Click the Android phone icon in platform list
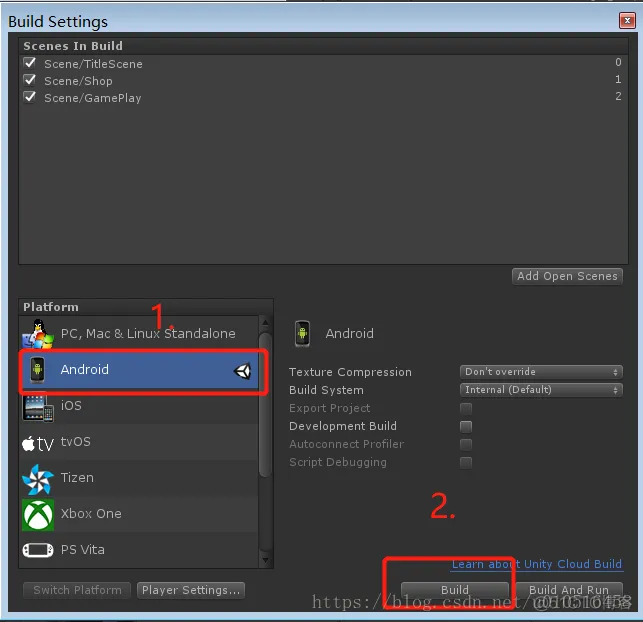This screenshot has width=643, height=622. [37, 369]
